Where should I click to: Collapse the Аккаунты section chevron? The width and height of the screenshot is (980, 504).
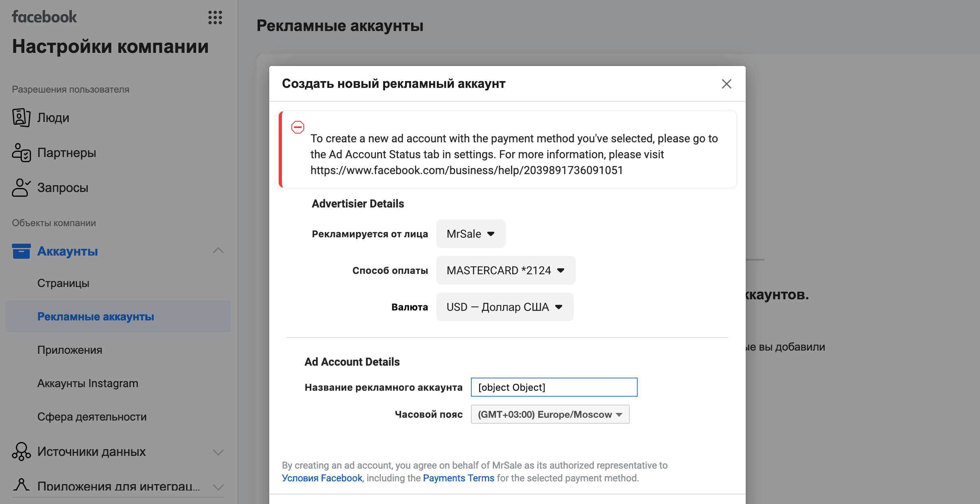[x=218, y=251]
